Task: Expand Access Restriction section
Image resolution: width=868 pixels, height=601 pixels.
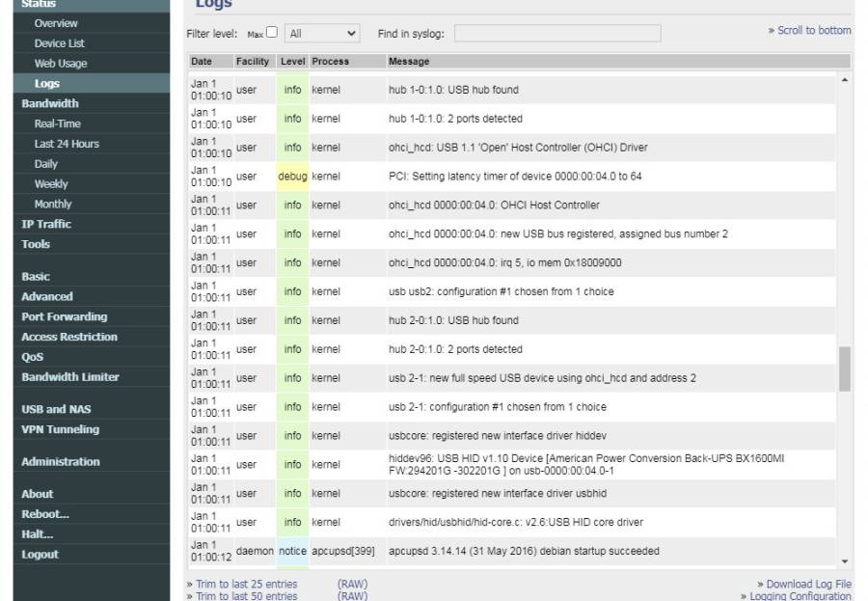Action: pyautogui.click(x=69, y=337)
